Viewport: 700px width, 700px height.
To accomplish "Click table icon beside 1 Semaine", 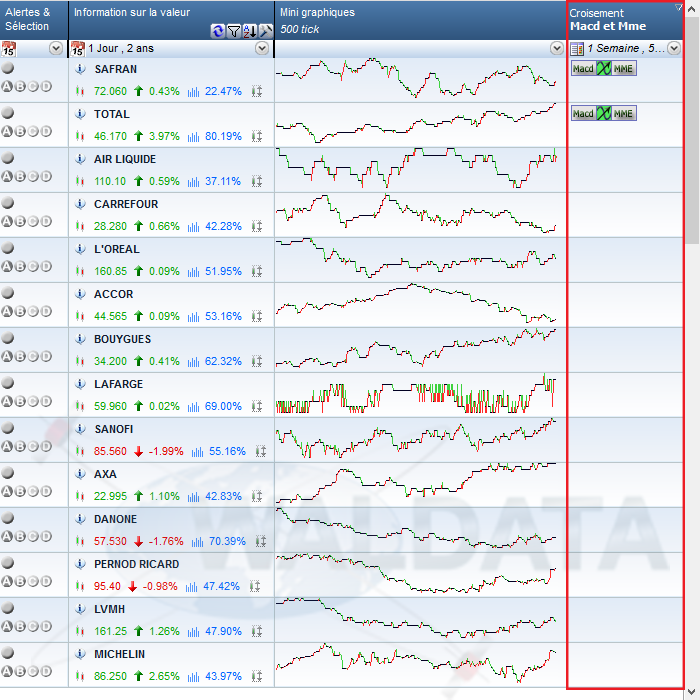I will coord(577,49).
